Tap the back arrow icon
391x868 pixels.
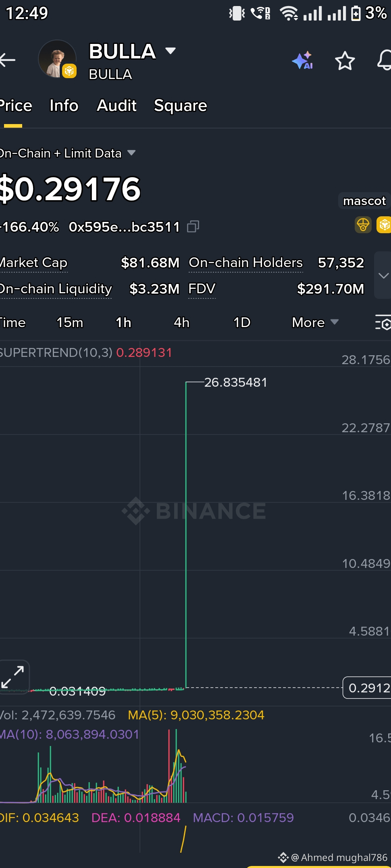coord(7,60)
